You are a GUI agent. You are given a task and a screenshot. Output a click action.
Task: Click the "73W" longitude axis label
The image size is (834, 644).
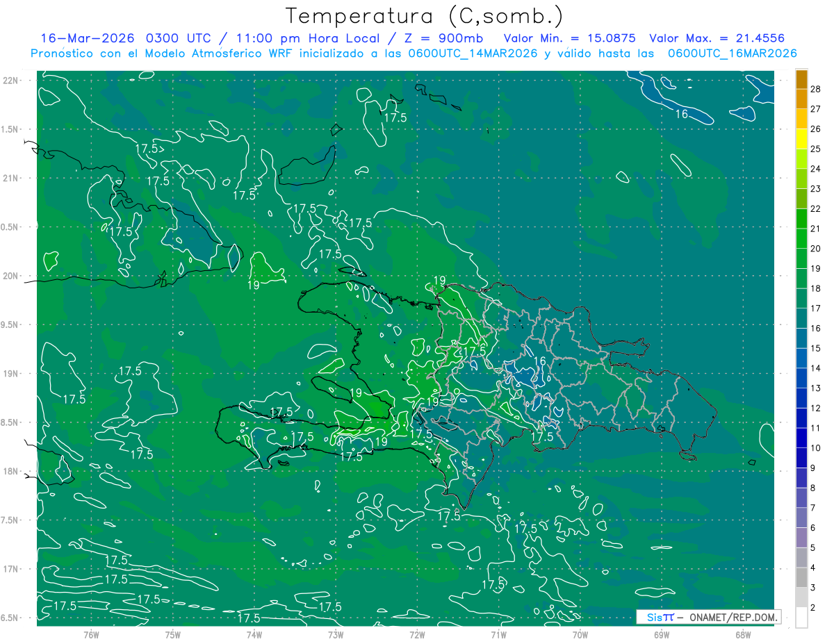336,634
